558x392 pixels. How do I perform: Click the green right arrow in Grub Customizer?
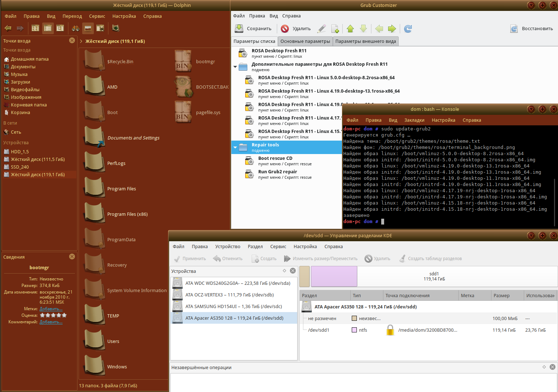tap(392, 29)
